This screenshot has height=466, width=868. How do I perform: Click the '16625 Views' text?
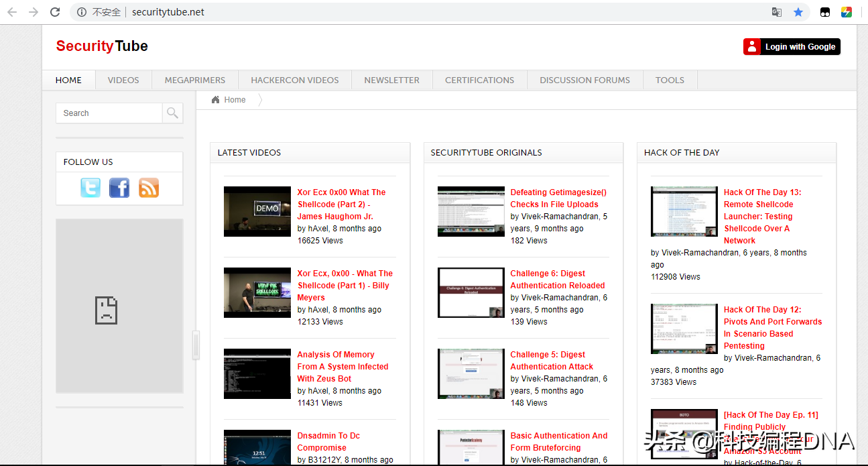tap(320, 241)
